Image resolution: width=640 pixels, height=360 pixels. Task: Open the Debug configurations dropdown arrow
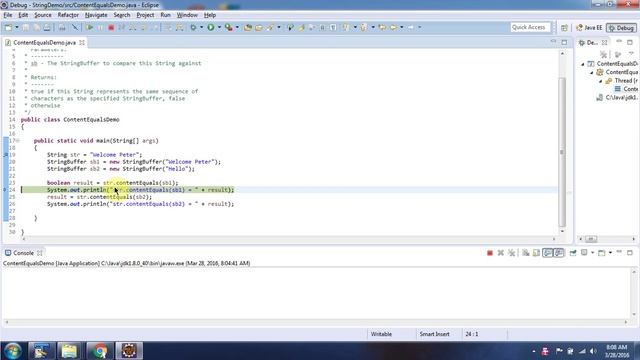pos(201,27)
